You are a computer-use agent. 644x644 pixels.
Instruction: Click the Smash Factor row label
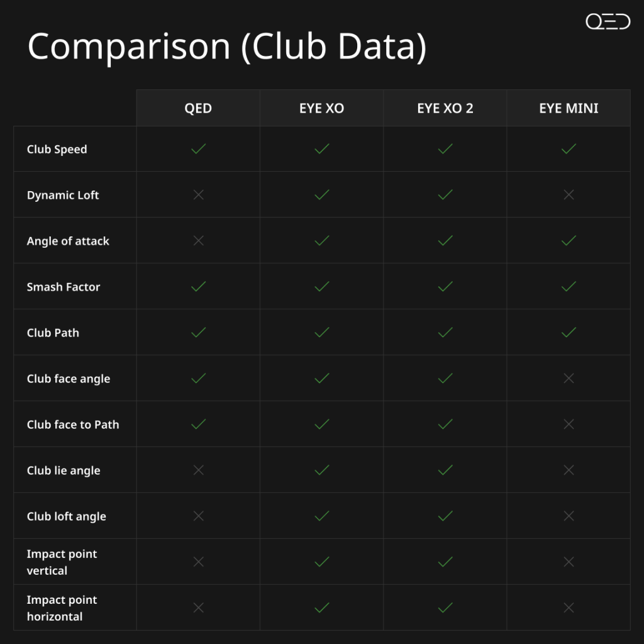pyautogui.click(x=63, y=287)
